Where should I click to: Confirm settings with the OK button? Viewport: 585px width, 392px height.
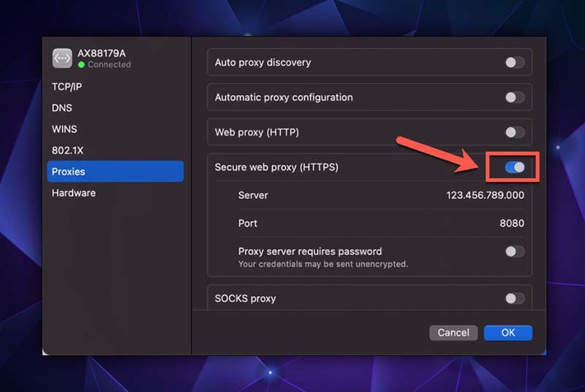pos(507,333)
